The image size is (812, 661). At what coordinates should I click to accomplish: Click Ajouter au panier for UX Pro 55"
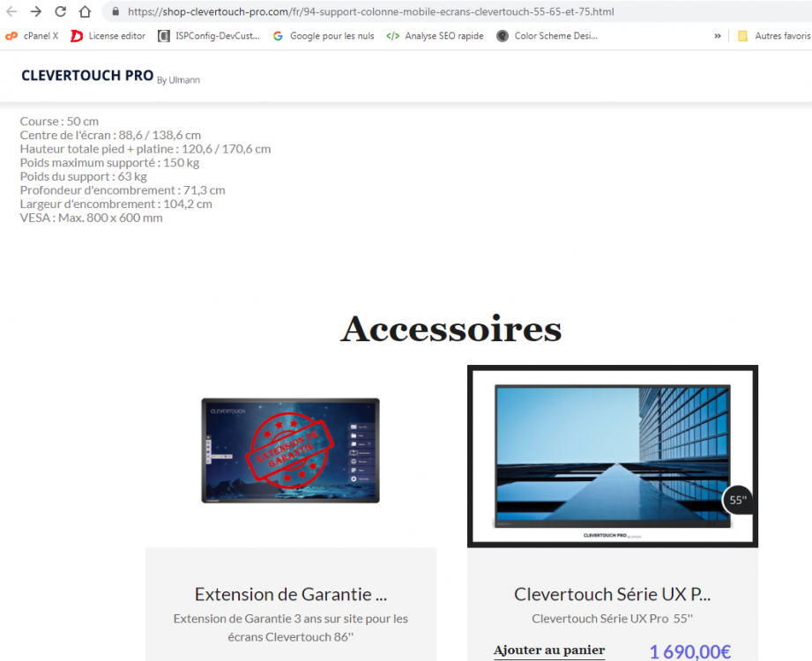[549, 650]
